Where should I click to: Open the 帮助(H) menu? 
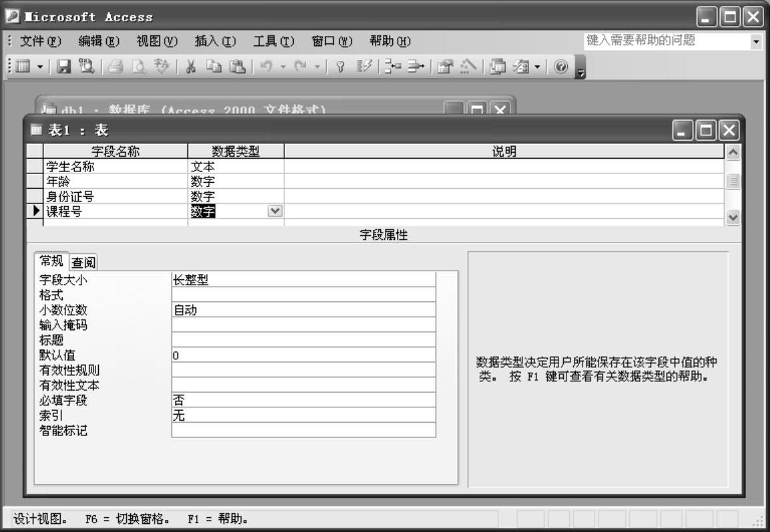(390, 41)
